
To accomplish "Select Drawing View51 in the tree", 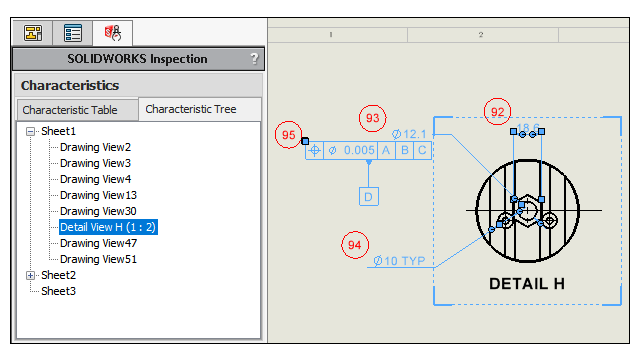I will coord(98,259).
